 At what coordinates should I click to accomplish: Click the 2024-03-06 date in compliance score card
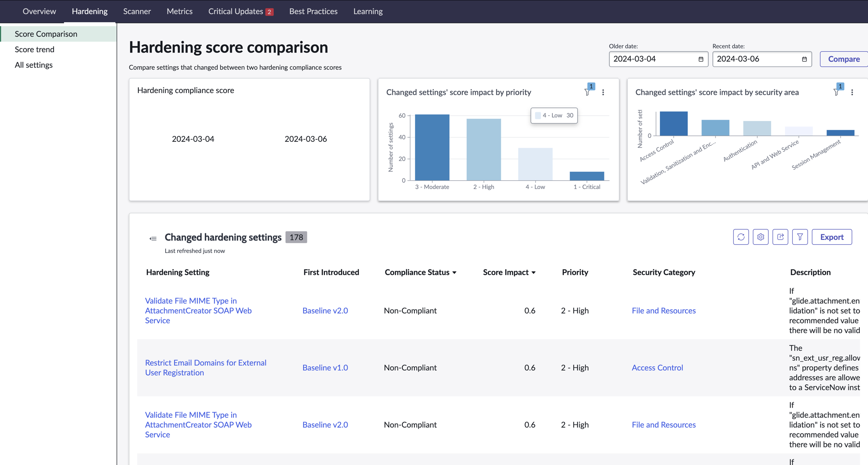306,139
